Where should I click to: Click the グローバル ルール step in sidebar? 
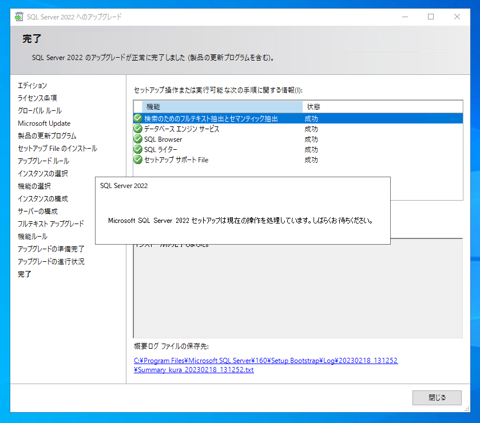(40, 111)
